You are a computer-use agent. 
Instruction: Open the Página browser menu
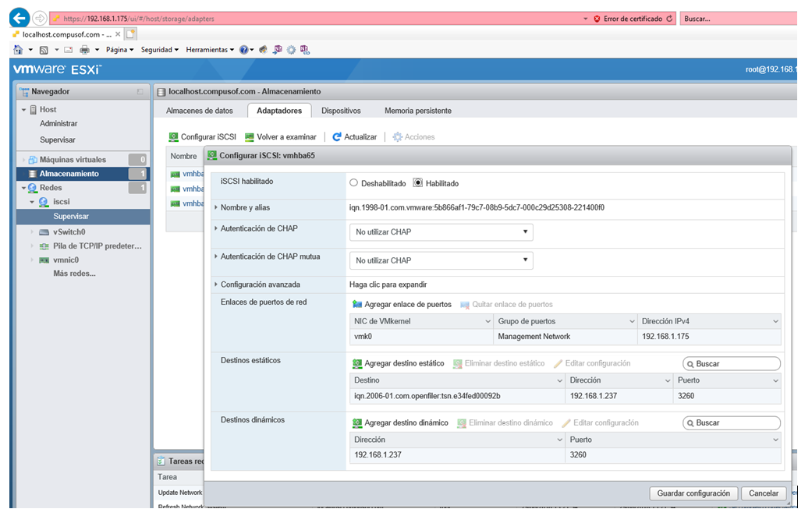119,50
